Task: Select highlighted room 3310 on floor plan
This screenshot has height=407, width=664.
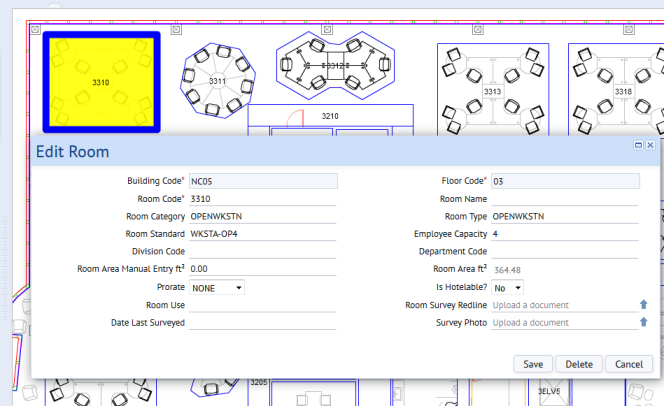Action: (x=101, y=82)
